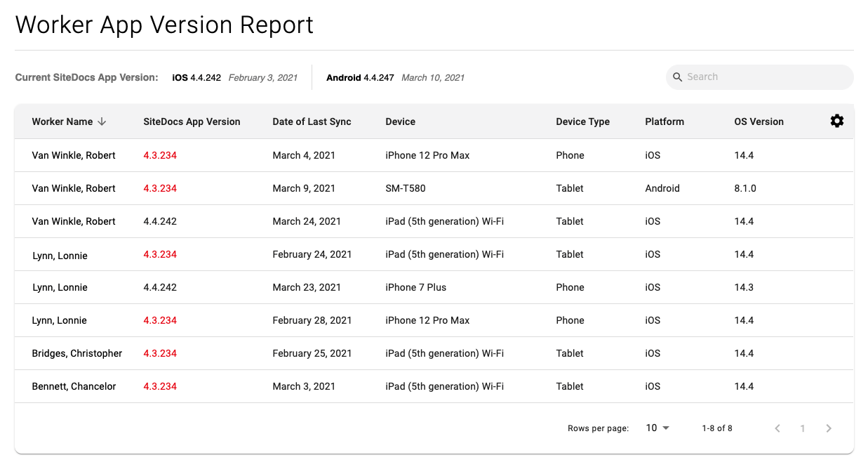Screen dimensions: 868x474
Task: Select Lynn, Lonnie in February 24 row
Action: 60,256
